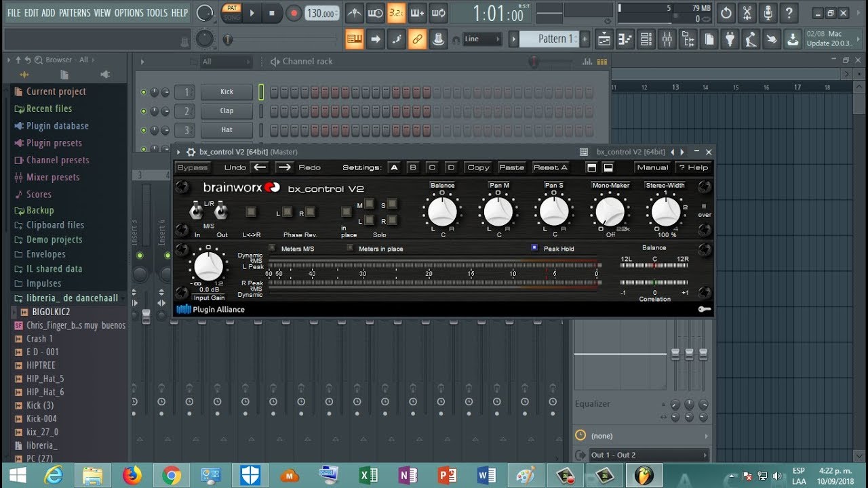Open the PATTERNS menu
The height and width of the screenshot is (488, 868).
(x=74, y=13)
